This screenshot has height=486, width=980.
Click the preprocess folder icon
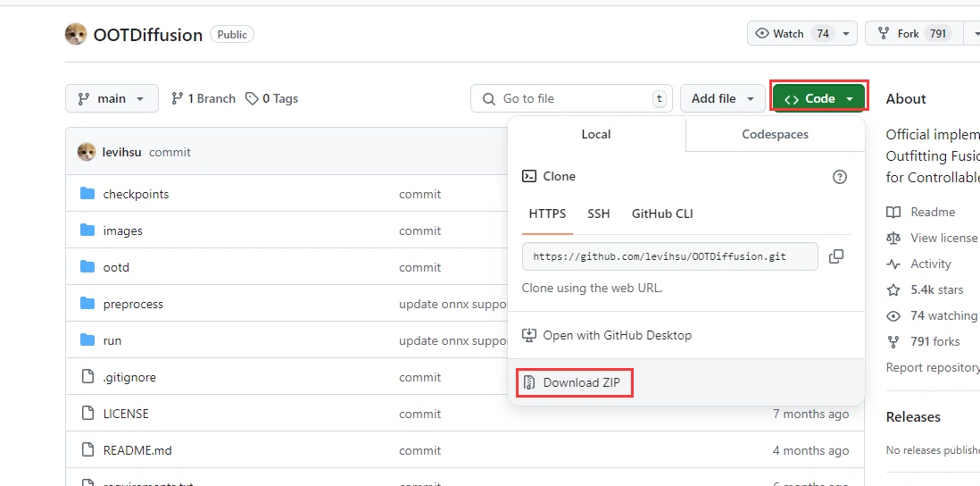[87, 304]
